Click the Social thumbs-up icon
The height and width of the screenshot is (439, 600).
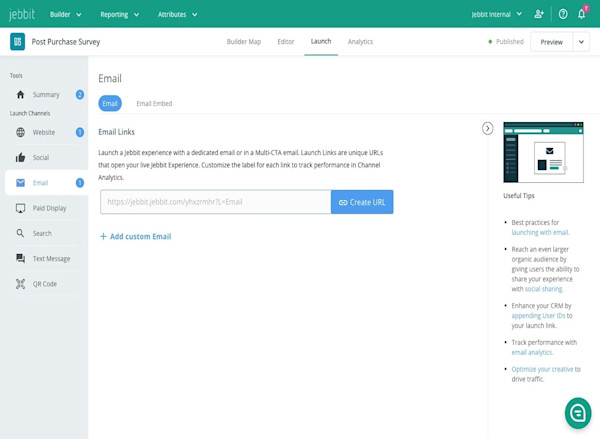coord(20,157)
